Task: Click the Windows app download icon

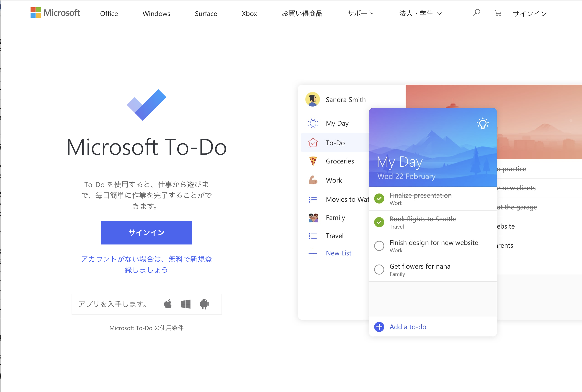Action: pyautogui.click(x=186, y=304)
